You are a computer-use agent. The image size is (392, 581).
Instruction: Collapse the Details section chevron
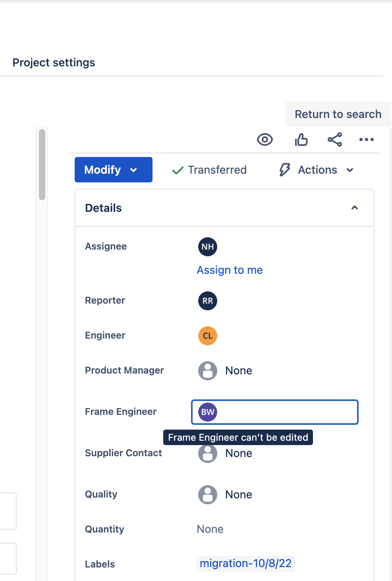pos(355,208)
